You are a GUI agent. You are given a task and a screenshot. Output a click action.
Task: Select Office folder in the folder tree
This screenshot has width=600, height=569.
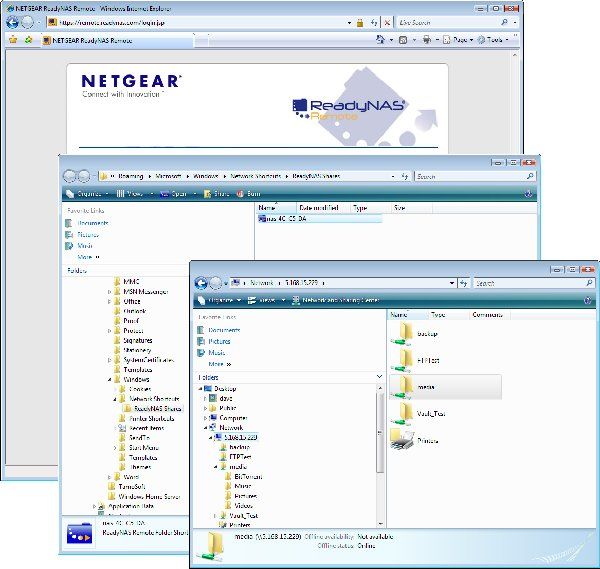pyautogui.click(x=132, y=302)
